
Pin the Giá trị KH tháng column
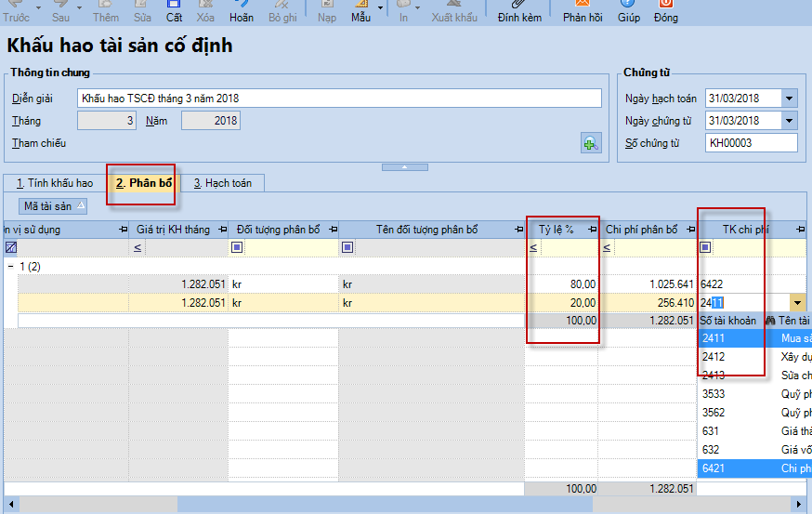223,230
